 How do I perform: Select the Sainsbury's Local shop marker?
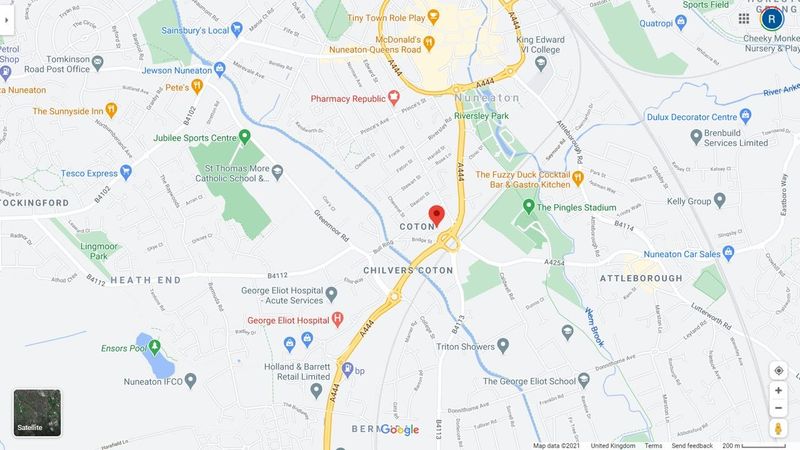(x=236, y=30)
